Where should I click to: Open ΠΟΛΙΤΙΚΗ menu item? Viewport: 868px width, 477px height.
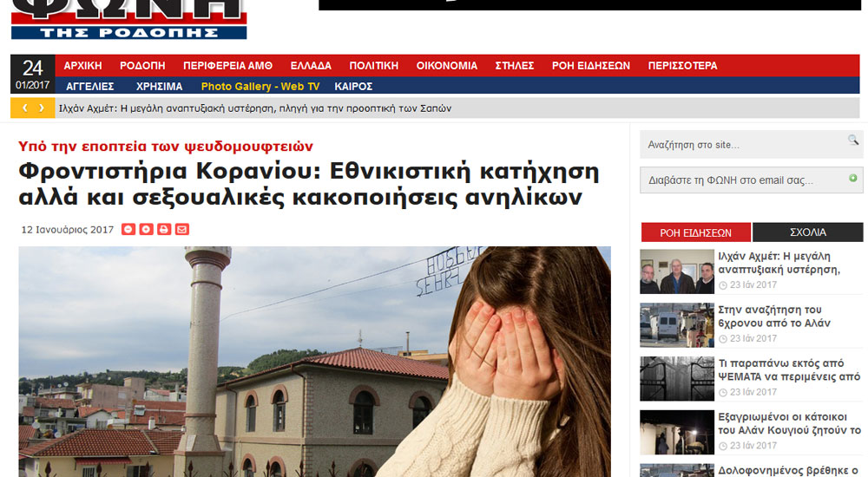click(x=373, y=65)
